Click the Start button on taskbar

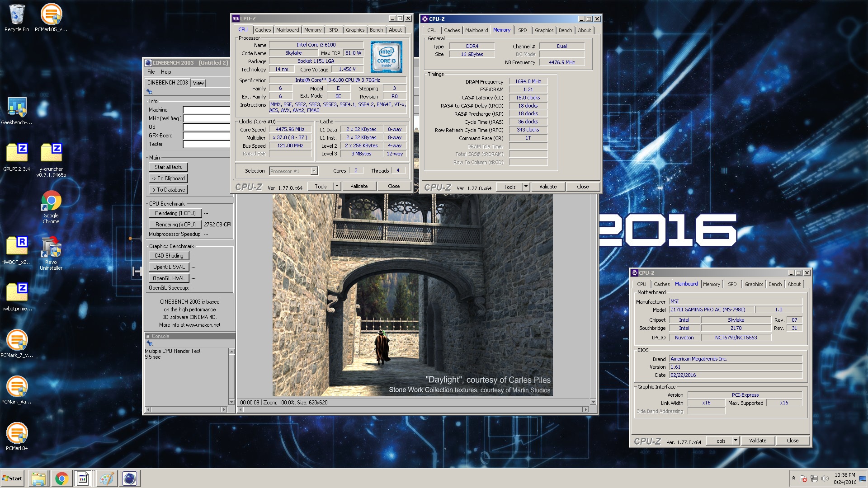point(12,479)
